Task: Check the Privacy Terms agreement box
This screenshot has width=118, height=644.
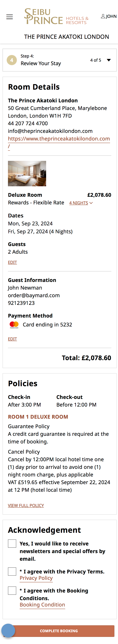Action: pyautogui.click(x=12, y=571)
